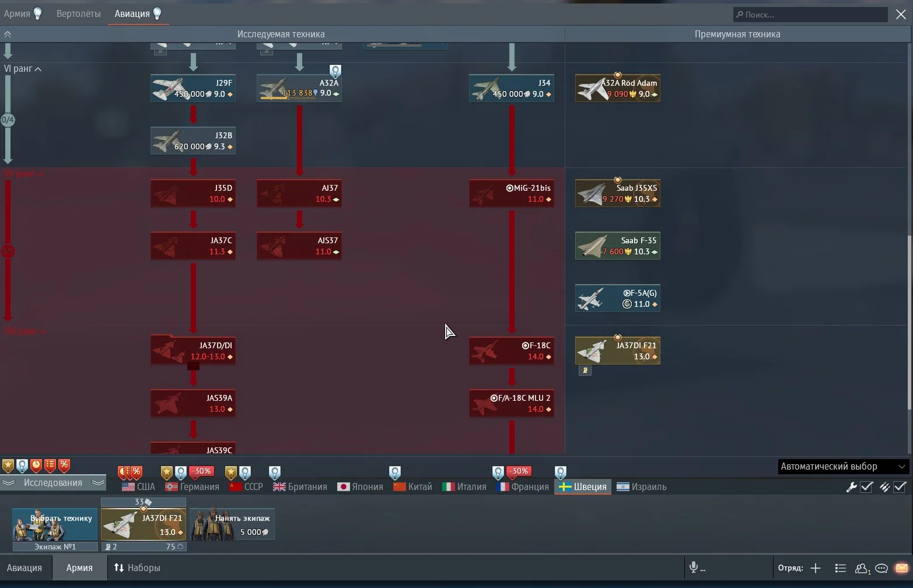913x588 pixels.
Task: Collapse the VII ранг section
Action: tap(24, 174)
